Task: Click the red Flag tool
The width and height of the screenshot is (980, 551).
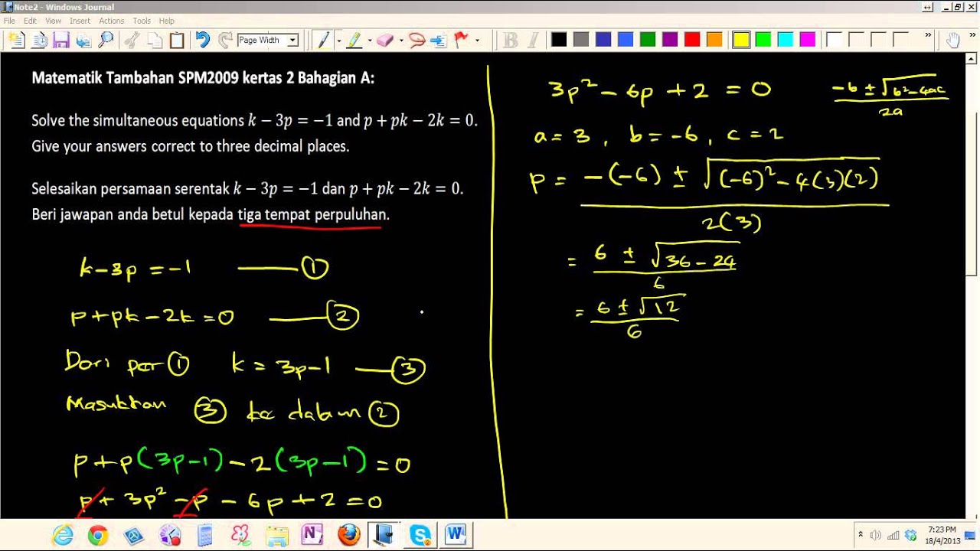Action: (461, 41)
